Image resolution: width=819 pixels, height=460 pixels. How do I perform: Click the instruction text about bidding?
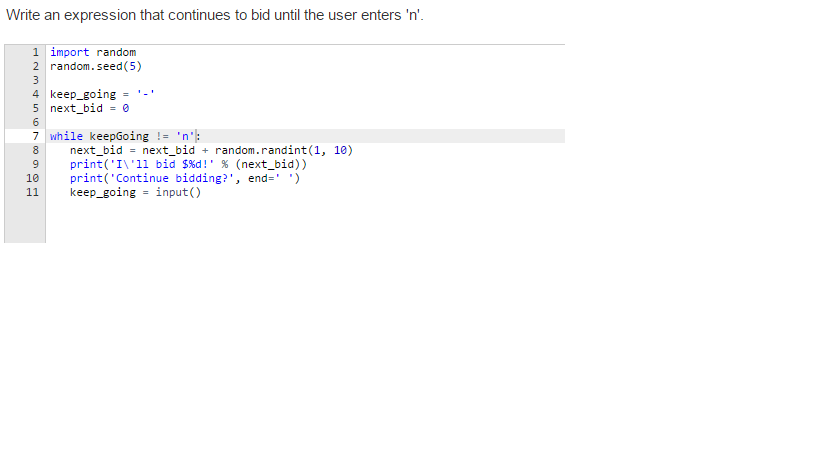click(215, 15)
